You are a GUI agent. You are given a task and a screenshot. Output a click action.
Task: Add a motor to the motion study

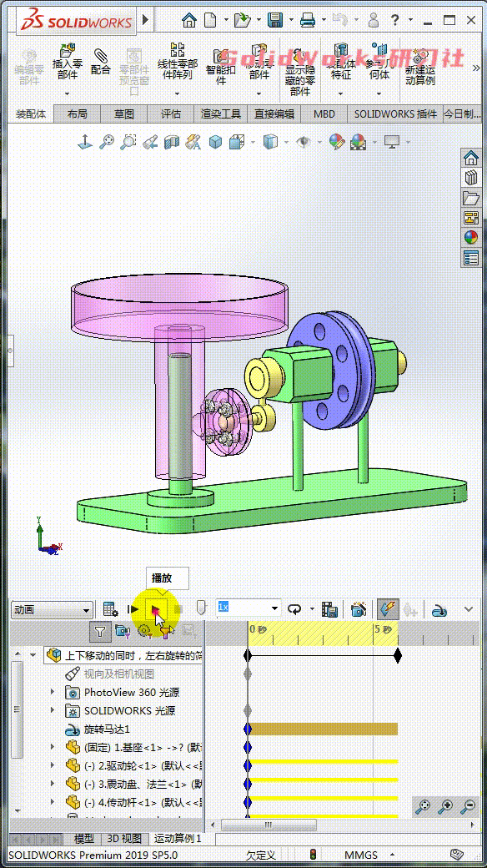pos(439,610)
